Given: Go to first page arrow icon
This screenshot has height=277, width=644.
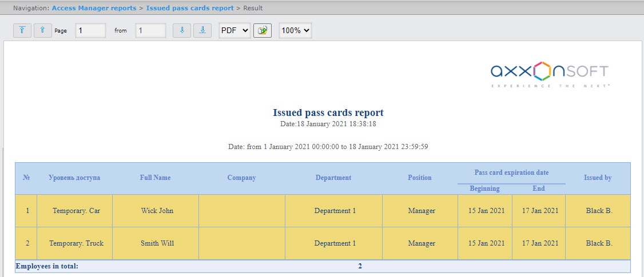Looking at the screenshot, I should (x=22, y=30).
